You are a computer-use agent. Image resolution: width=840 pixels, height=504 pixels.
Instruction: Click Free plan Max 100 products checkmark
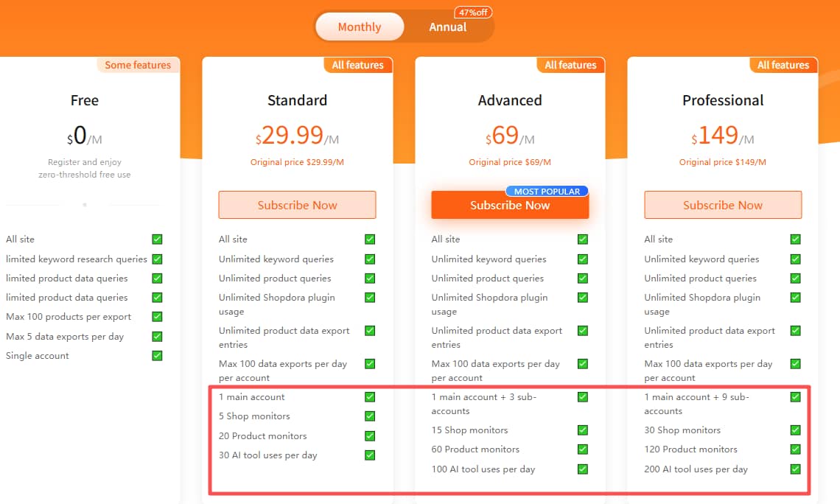(157, 317)
